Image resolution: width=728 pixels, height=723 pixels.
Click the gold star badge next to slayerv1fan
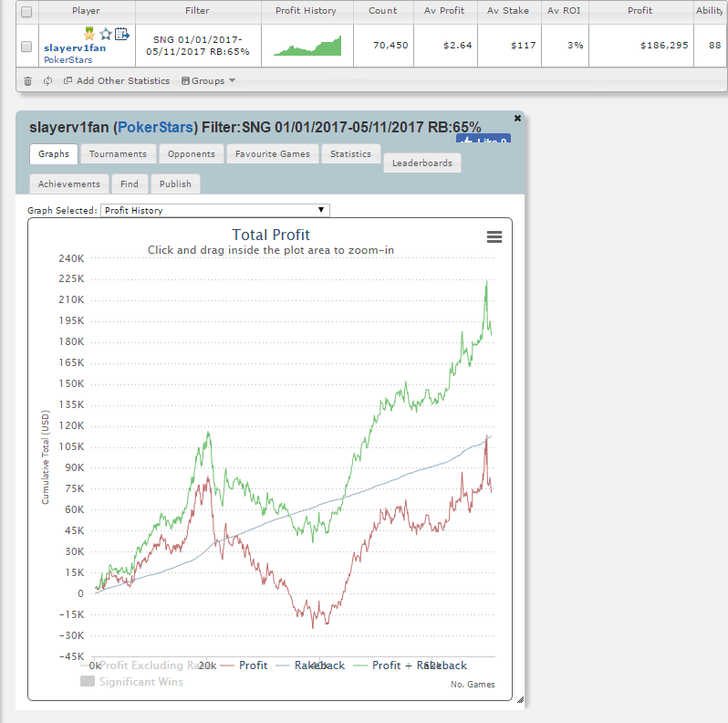coord(91,34)
